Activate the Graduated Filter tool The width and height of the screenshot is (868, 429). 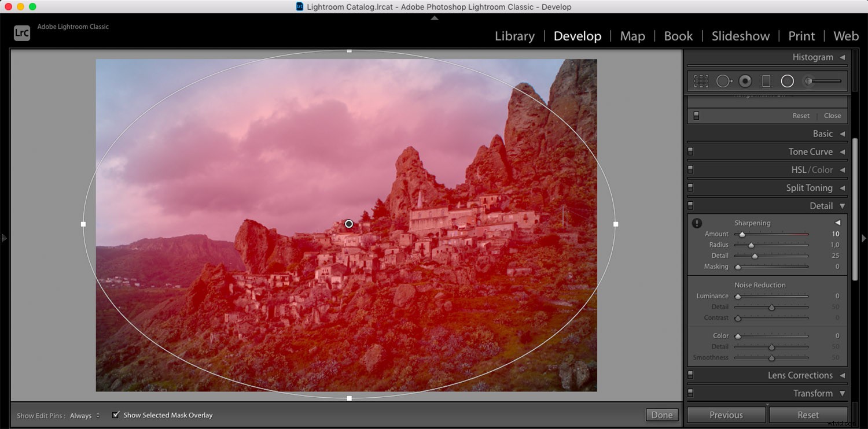(766, 81)
